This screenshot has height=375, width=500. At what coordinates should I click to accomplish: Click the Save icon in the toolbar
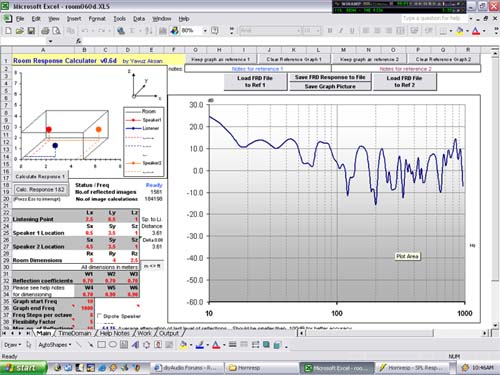point(31,31)
